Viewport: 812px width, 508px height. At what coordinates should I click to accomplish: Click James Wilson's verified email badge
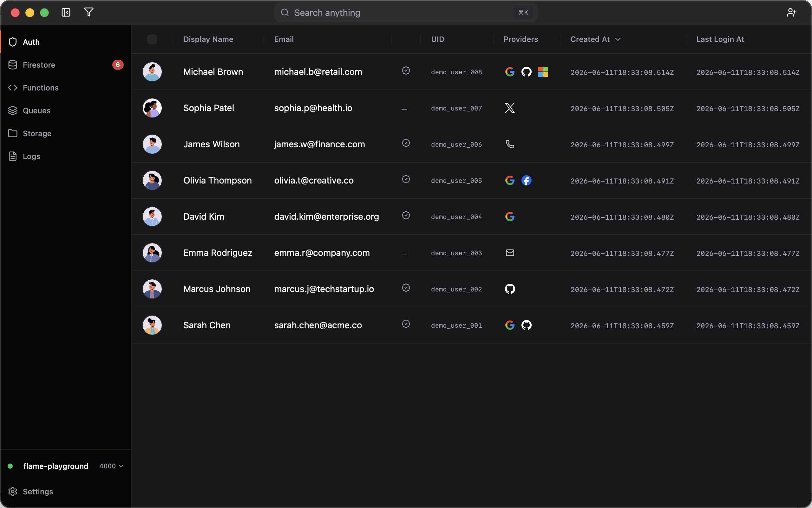pyautogui.click(x=406, y=143)
